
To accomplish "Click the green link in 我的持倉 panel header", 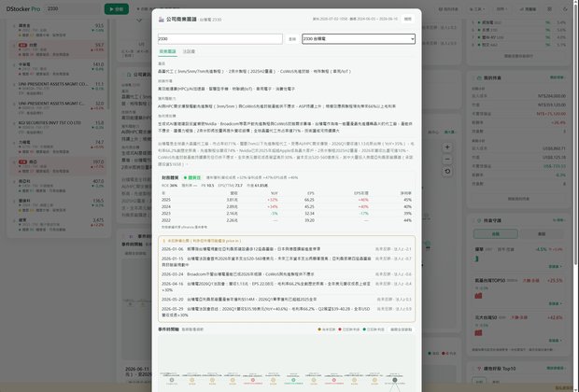I will [557, 77].
